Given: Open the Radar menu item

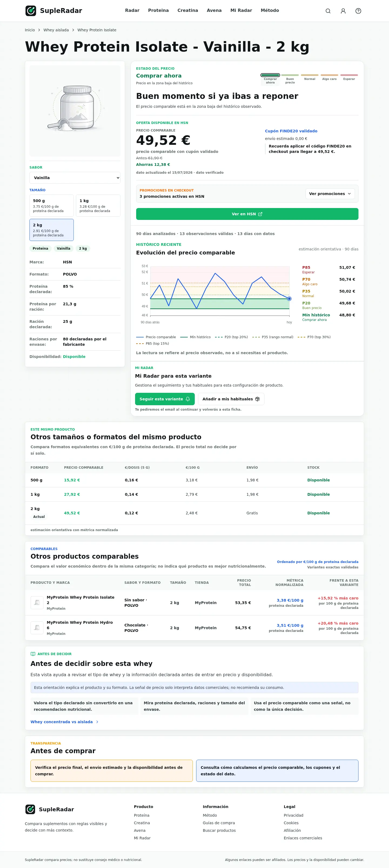Looking at the screenshot, I should coord(132,11).
